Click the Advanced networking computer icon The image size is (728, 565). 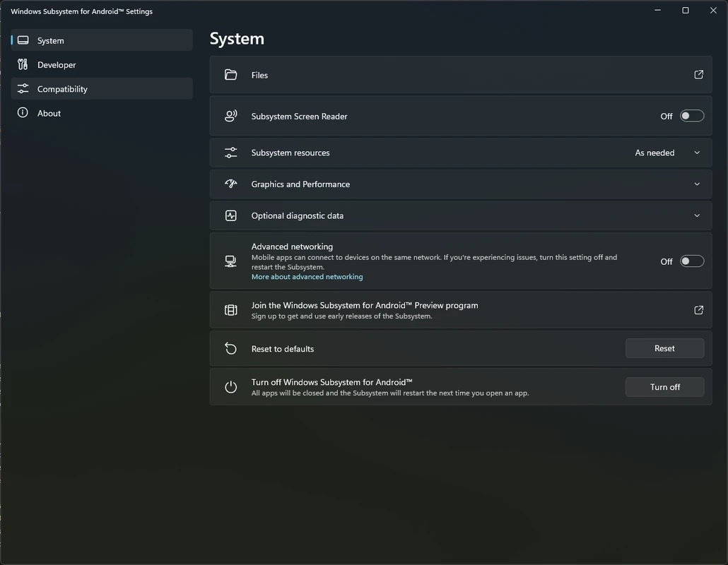click(x=230, y=261)
